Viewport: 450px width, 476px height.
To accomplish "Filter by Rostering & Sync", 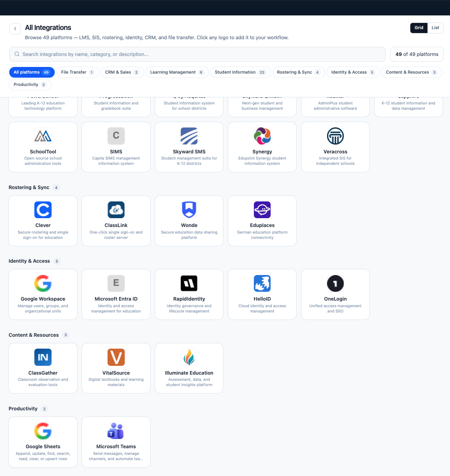I will tap(298, 72).
